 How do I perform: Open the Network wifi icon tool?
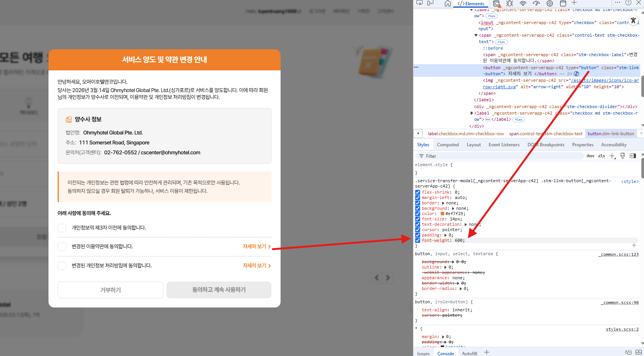[x=523, y=3]
